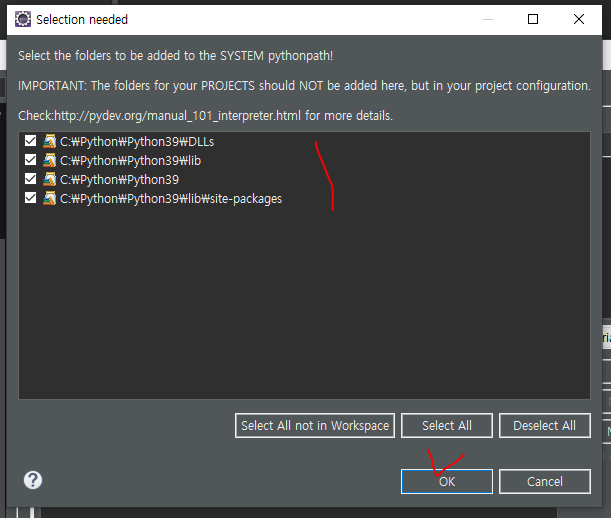Open help using the question mark icon

coord(33,480)
